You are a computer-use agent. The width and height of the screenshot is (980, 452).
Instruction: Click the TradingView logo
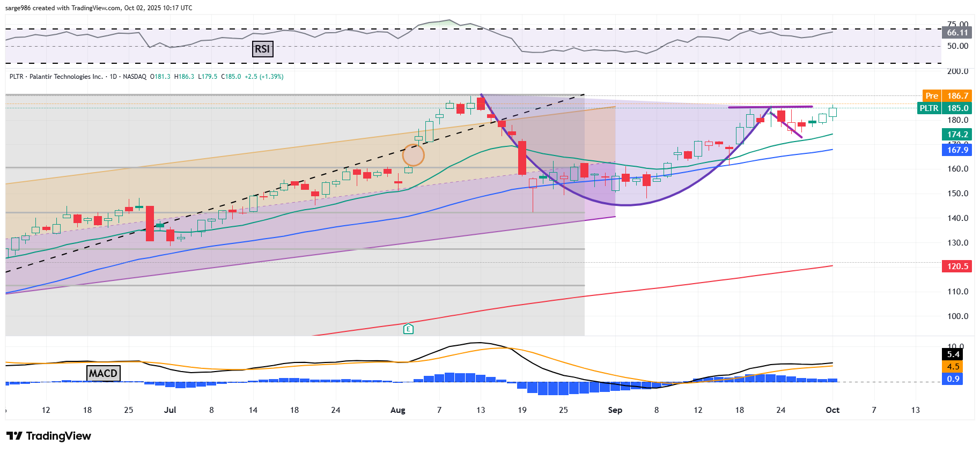click(x=49, y=436)
